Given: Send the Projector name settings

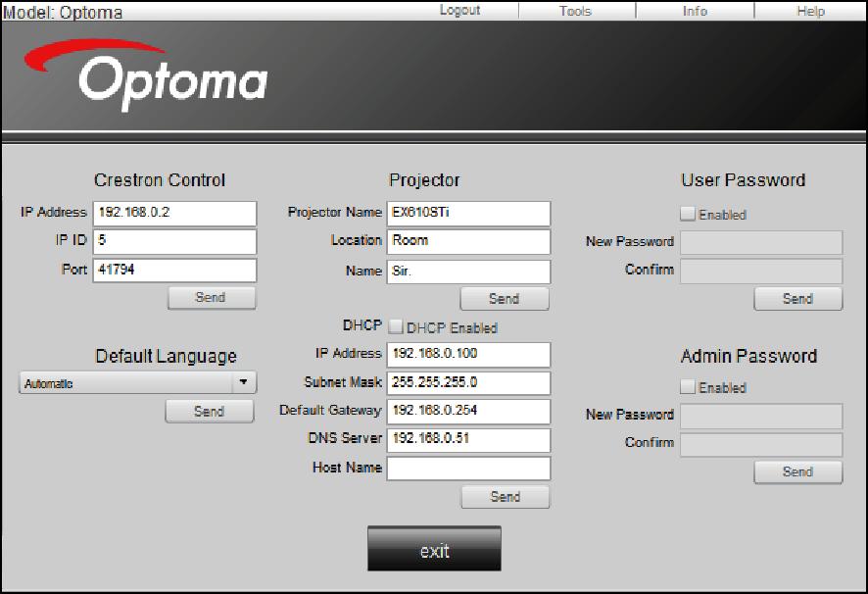Looking at the screenshot, I should [x=505, y=299].
